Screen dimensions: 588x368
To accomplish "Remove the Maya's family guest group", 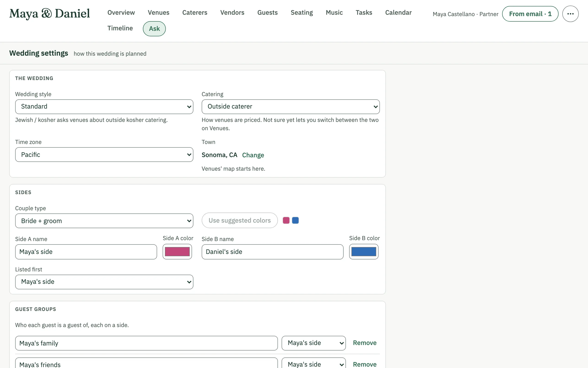I will pos(365,343).
